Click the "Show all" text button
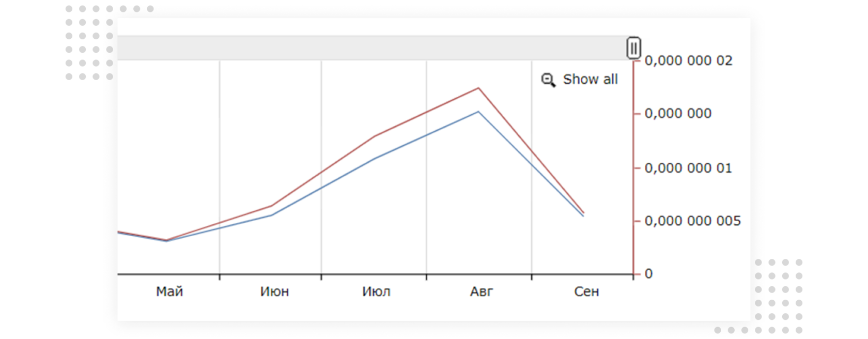Image resolution: width=868 pixels, height=339 pixels. pos(590,80)
